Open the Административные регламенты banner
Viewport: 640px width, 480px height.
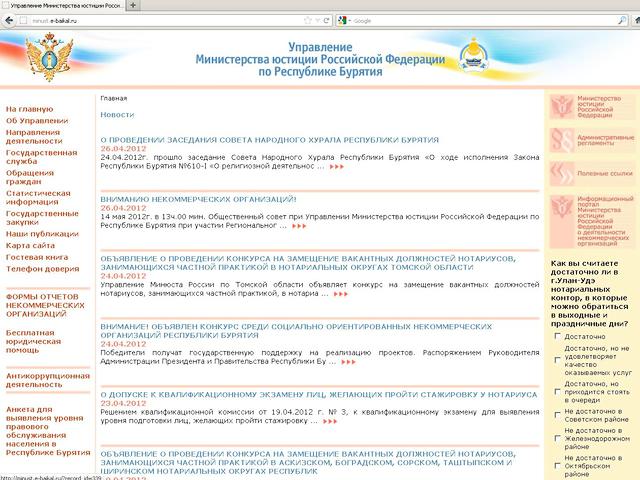(x=590, y=139)
